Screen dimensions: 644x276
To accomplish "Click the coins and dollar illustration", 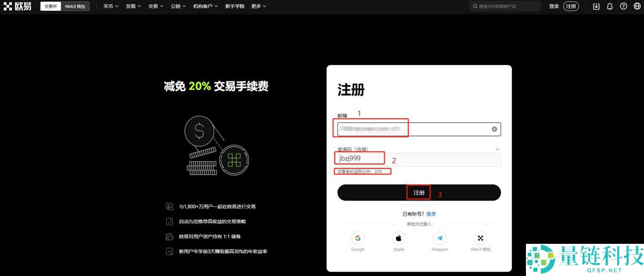I will [217, 144].
